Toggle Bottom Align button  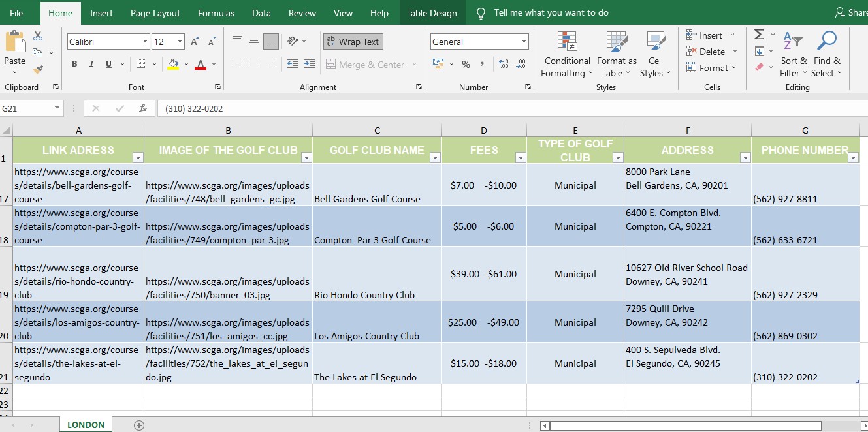point(270,42)
